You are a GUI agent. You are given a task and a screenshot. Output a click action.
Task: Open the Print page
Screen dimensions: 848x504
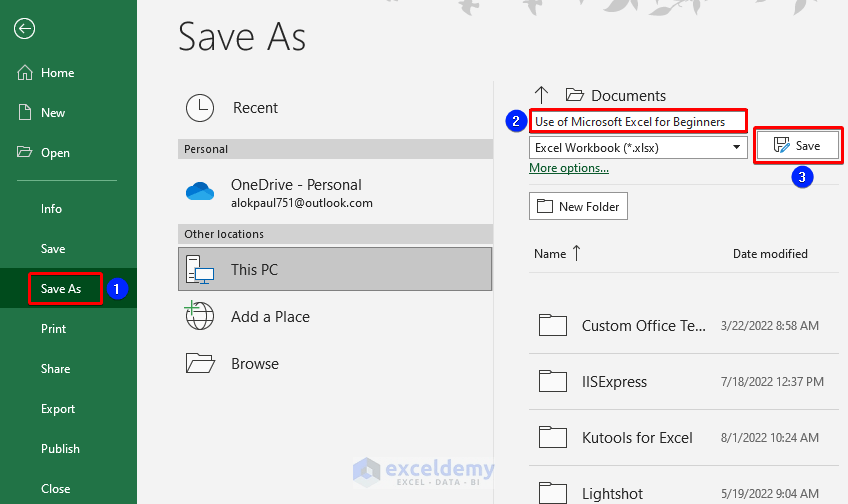[x=54, y=329]
